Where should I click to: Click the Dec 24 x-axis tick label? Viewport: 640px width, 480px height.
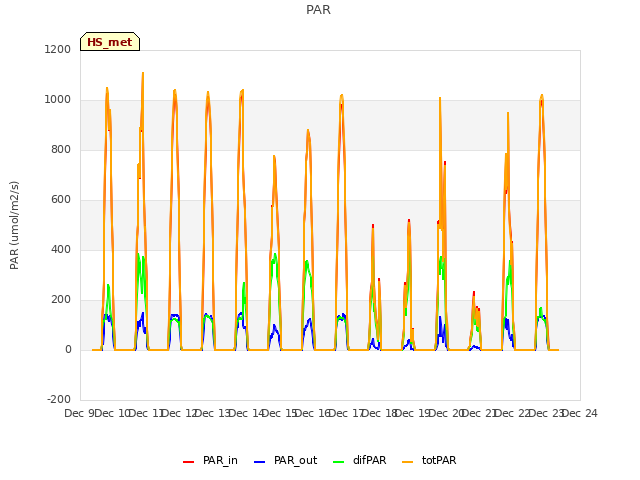click(x=580, y=413)
